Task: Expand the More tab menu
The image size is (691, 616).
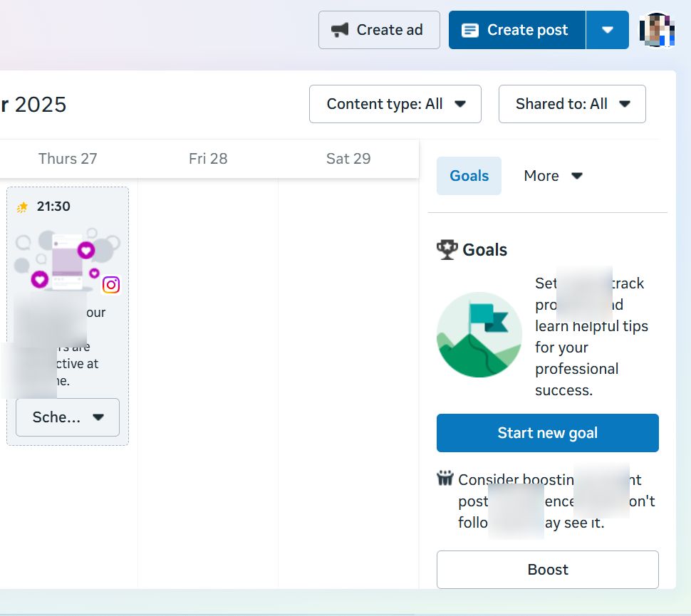Action: pyautogui.click(x=554, y=176)
